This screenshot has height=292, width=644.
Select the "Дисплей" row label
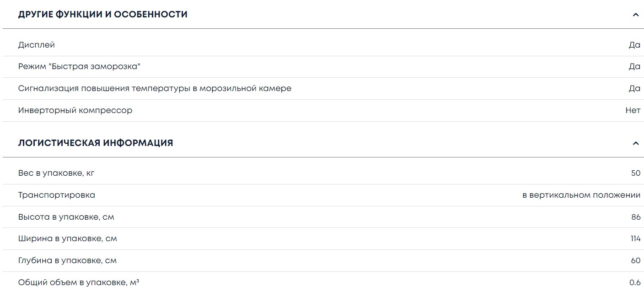(37, 45)
